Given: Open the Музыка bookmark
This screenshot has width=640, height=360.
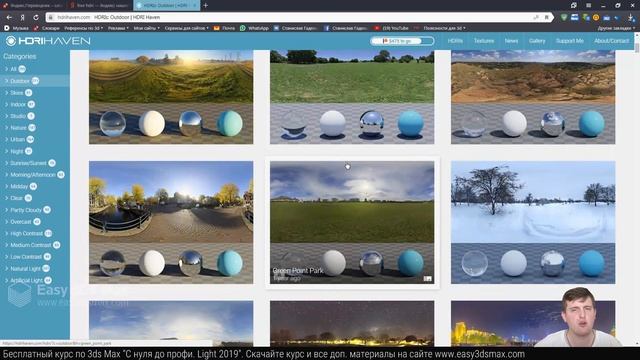Looking at the screenshot, I should pyautogui.click(x=16, y=28).
